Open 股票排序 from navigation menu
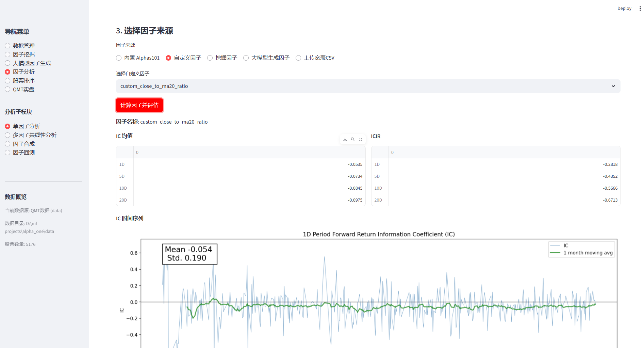Screen dimensions: 644x348 tap(7, 81)
